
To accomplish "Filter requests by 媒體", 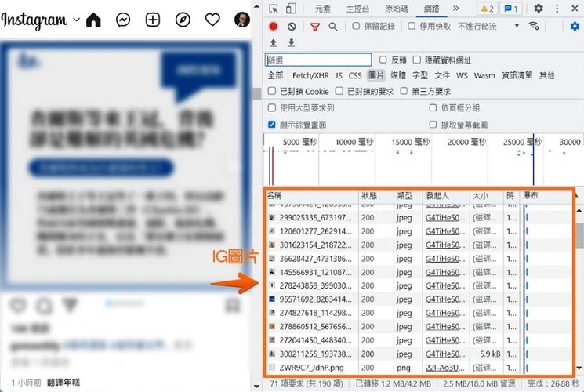I will click(397, 75).
